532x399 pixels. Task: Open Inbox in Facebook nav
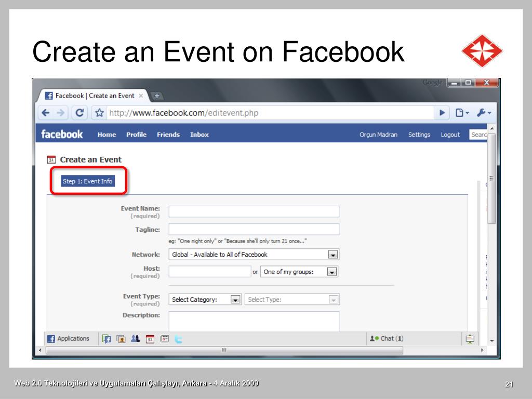pos(199,135)
